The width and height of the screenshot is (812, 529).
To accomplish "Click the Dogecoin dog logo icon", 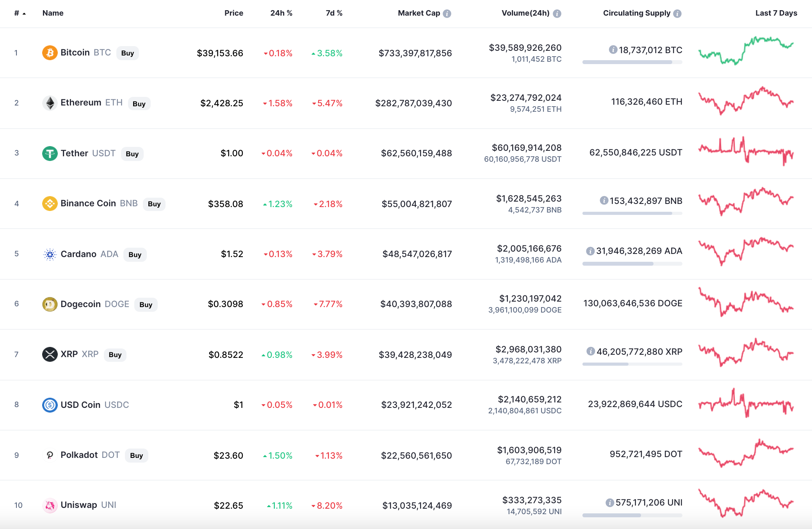I will (50, 304).
